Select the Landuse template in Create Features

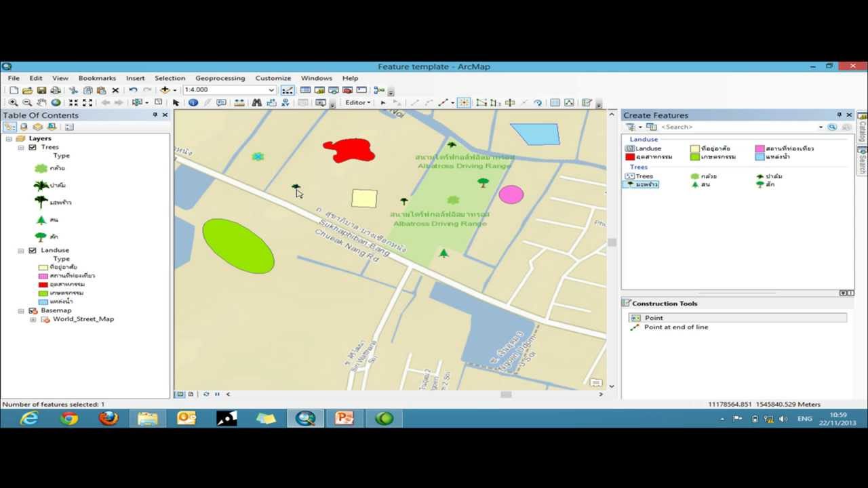pos(644,148)
